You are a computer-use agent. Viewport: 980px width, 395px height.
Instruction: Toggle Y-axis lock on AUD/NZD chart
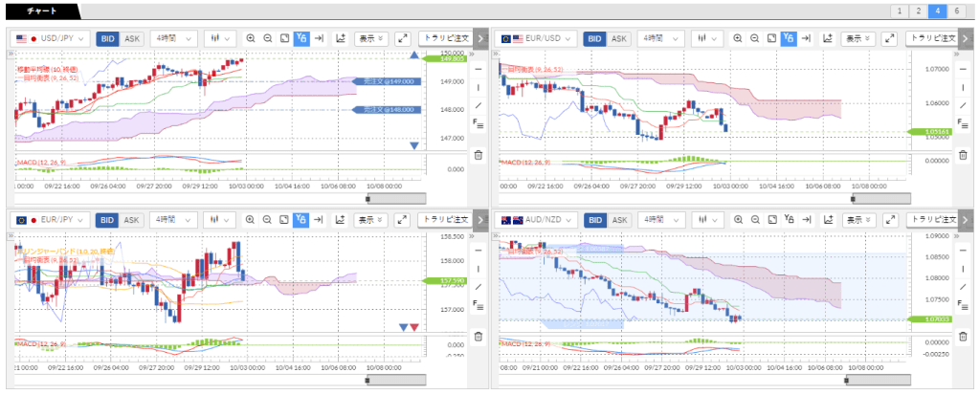click(788, 220)
